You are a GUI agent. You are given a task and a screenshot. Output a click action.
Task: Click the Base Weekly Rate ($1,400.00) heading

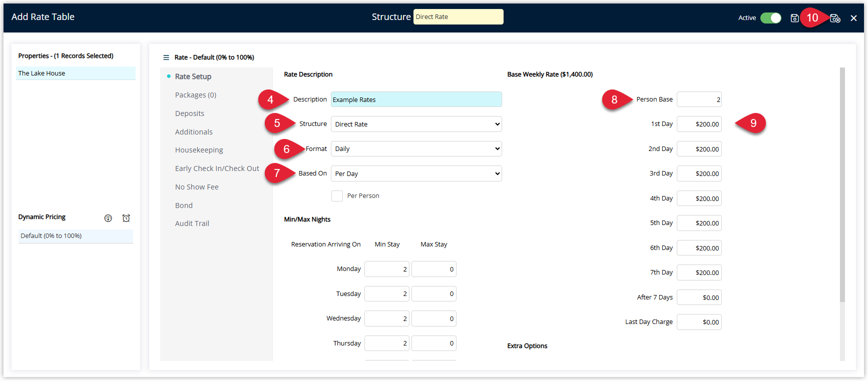click(x=550, y=74)
